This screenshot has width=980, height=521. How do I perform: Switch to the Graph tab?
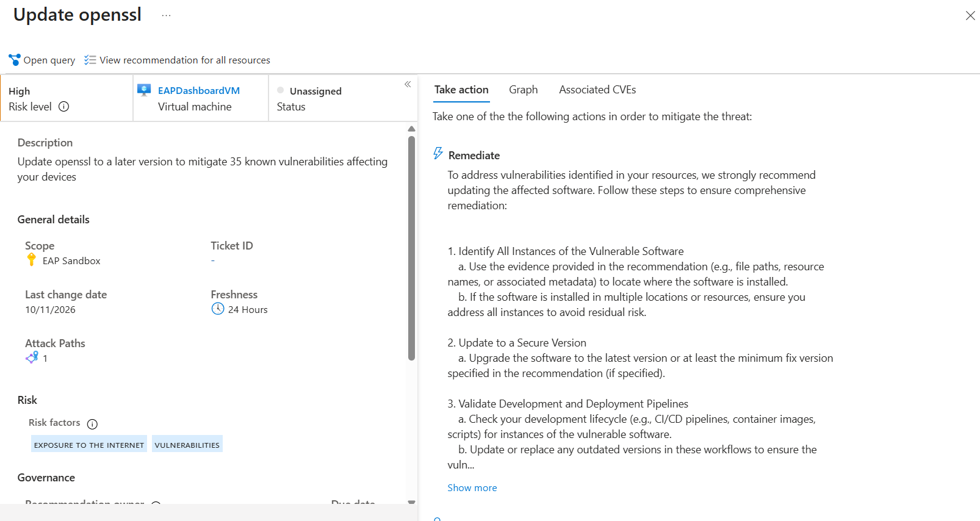point(524,90)
